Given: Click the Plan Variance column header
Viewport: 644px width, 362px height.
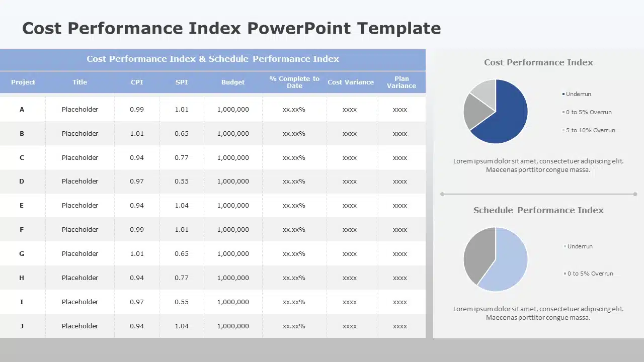Looking at the screenshot, I should click(x=401, y=82).
